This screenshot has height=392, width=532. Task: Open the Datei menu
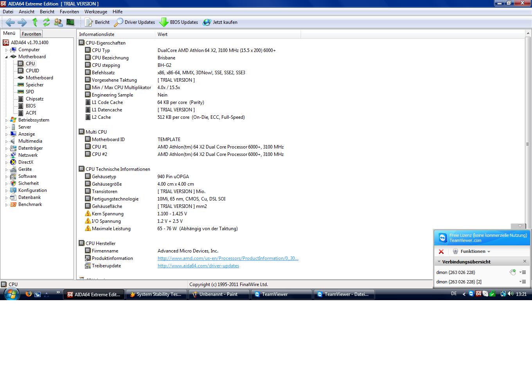coord(8,12)
